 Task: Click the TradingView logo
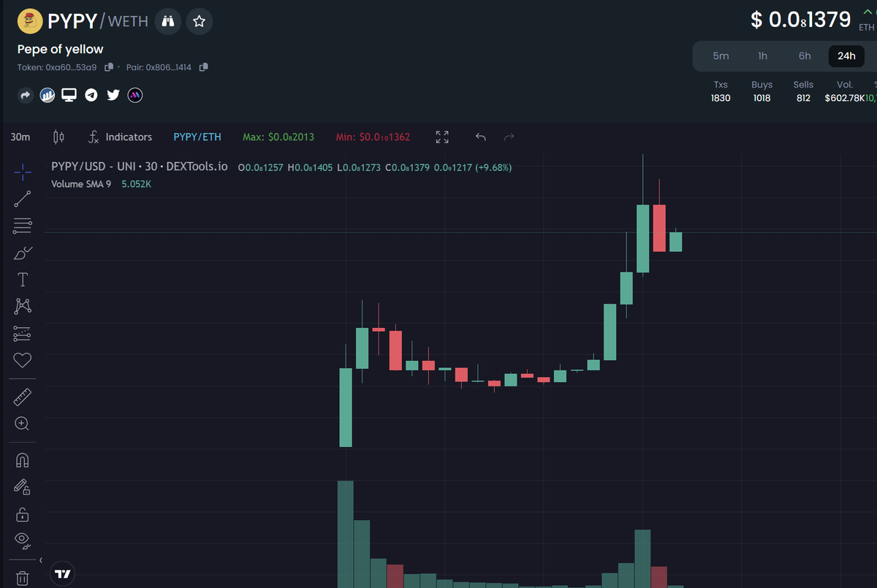point(64,574)
